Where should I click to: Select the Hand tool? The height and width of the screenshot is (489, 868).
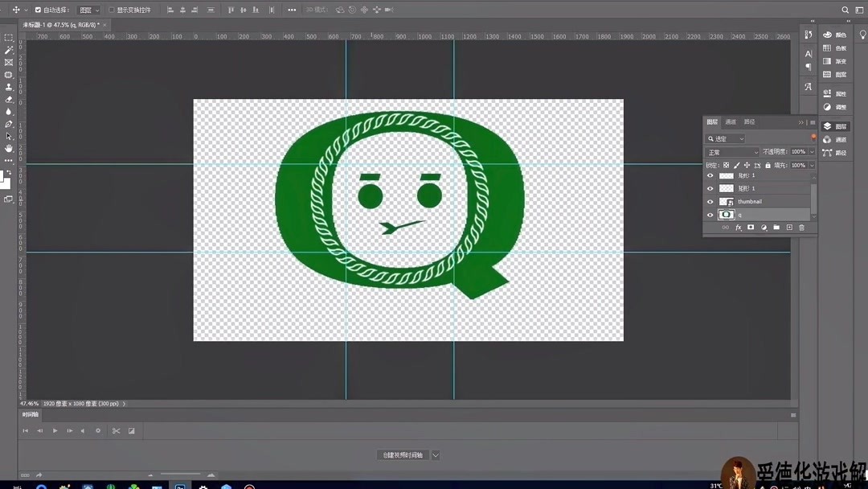point(8,149)
